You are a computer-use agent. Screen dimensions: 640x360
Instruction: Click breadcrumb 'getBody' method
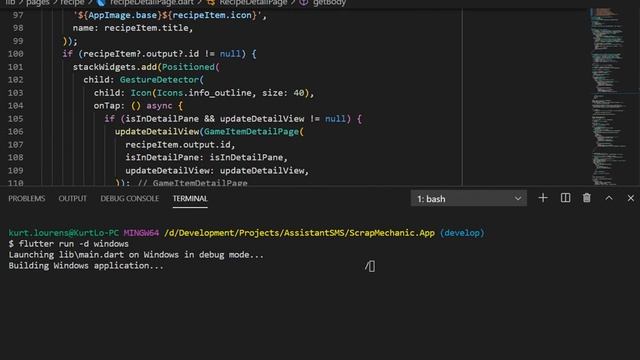pyautogui.click(x=329, y=3)
